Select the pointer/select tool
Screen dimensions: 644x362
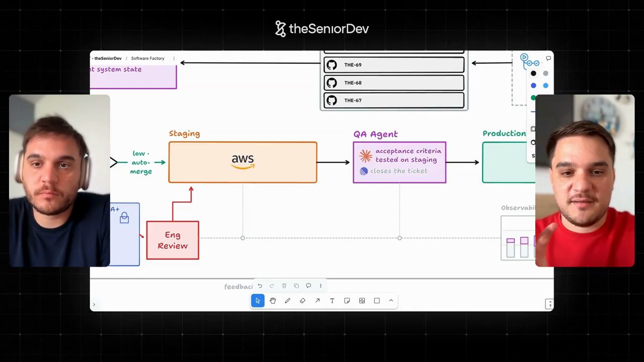point(258,301)
